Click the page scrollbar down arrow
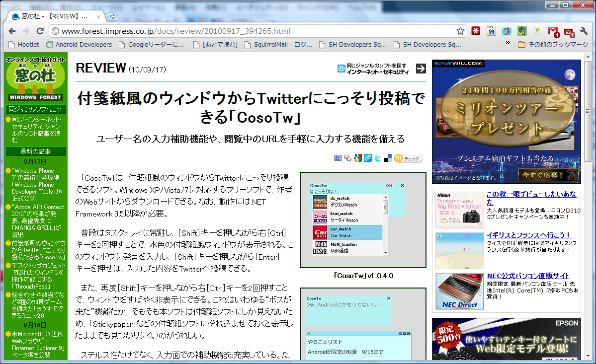This screenshot has height=364, width=596. click(588, 356)
